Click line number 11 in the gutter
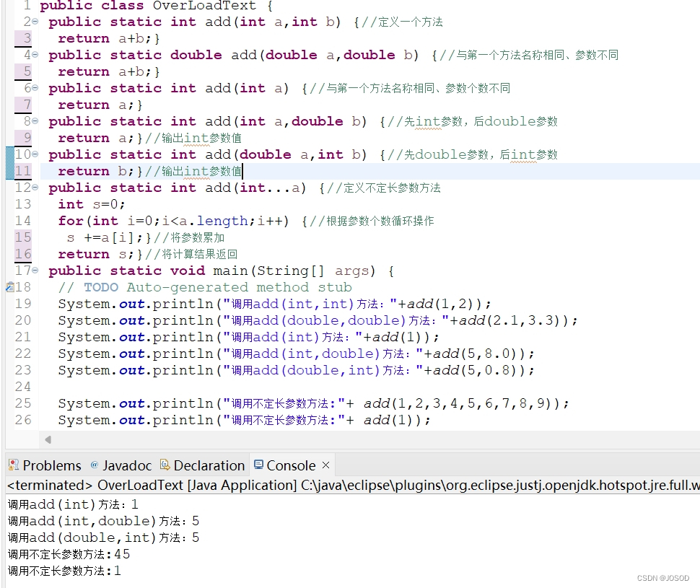Image resolution: width=700 pixels, height=588 pixels. [23, 171]
